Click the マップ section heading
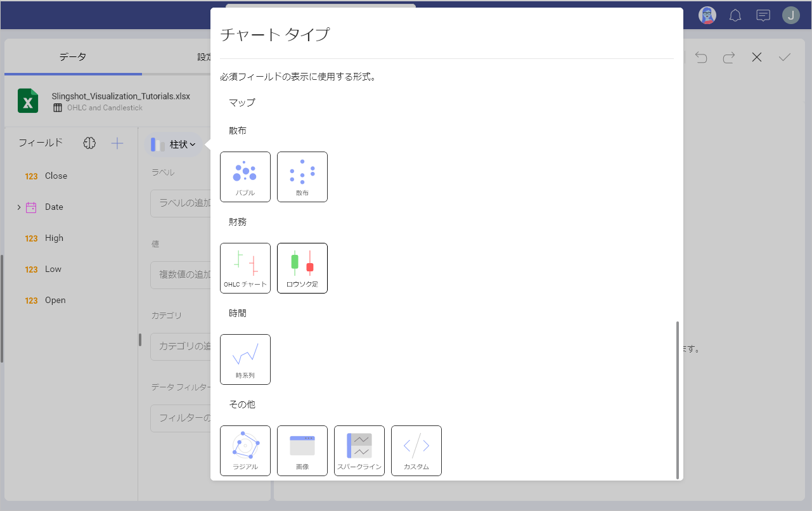Image resolution: width=812 pixels, height=511 pixels. (242, 102)
